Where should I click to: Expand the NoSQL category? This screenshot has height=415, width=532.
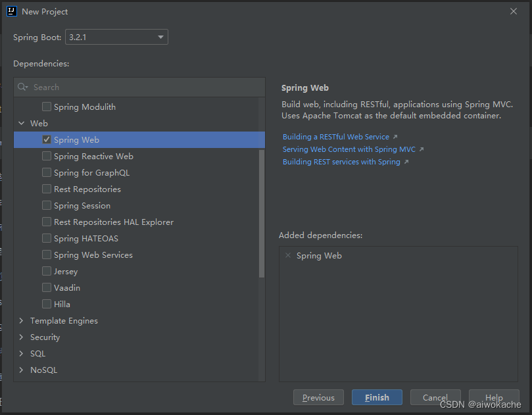point(22,370)
